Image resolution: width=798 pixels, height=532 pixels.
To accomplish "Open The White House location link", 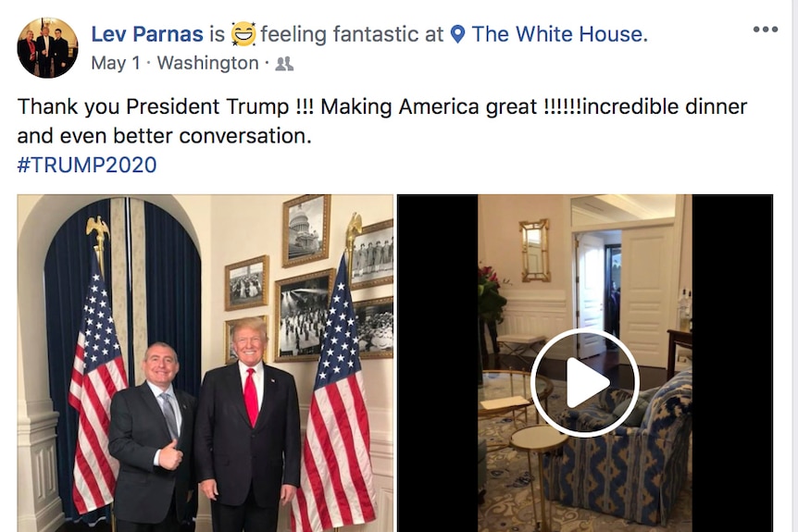I will coord(559,34).
